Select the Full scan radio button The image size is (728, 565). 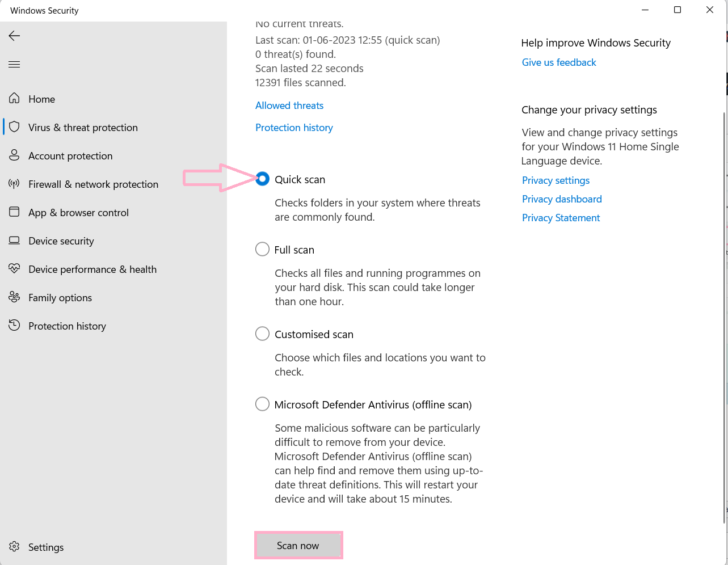pos(262,250)
